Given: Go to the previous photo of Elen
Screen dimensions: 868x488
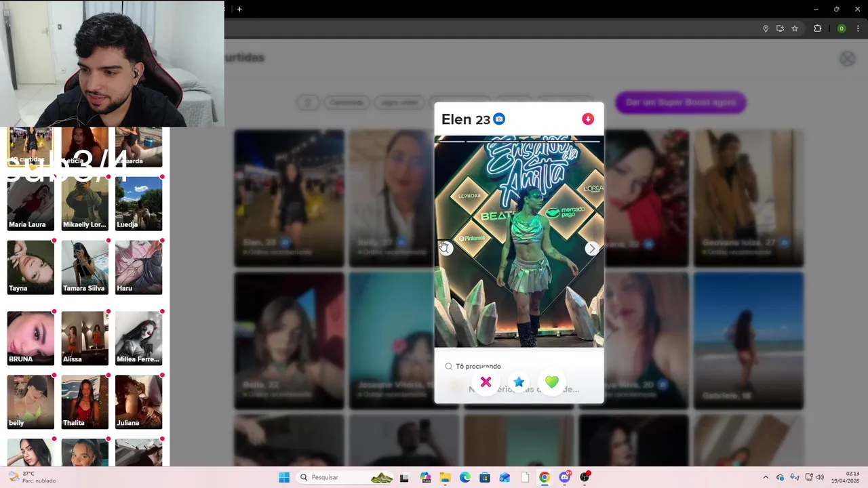Looking at the screenshot, I should 446,249.
